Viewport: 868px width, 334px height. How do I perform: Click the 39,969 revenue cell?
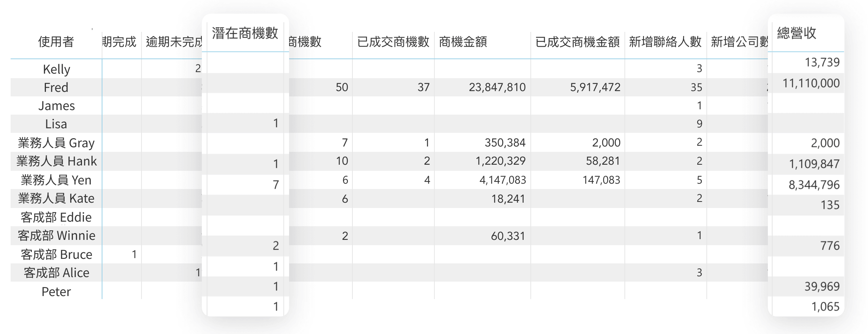pos(822,286)
